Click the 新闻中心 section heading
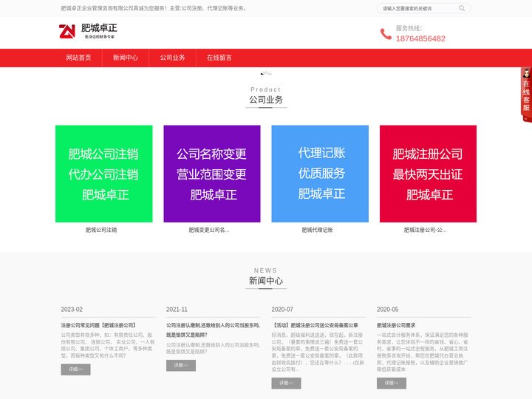The height and width of the screenshot is (399, 532). point(266,281)
